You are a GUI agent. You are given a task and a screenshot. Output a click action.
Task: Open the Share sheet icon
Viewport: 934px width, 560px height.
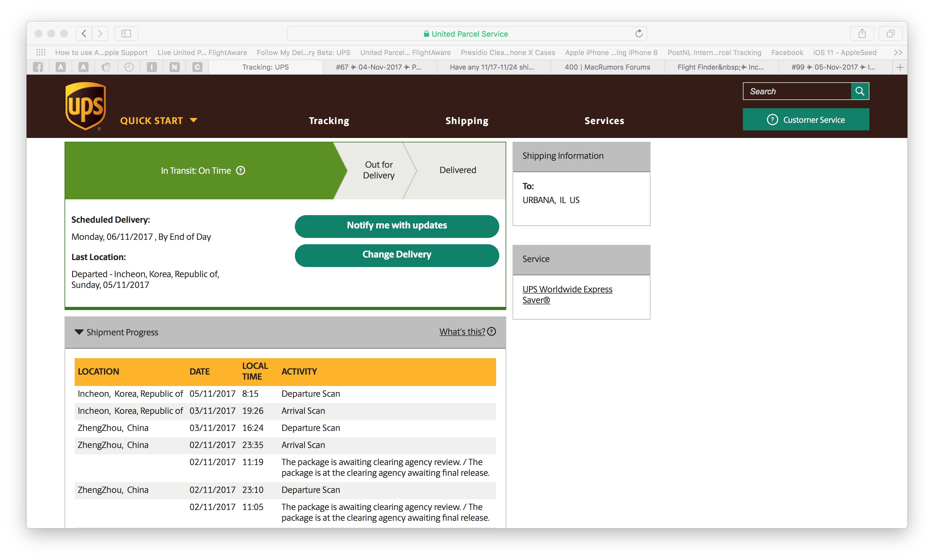pyautogui.click(x=862, y=34)
